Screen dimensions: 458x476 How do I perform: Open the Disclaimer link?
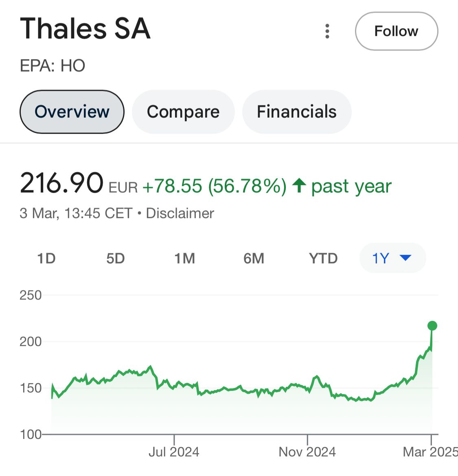tap(180, 213)
